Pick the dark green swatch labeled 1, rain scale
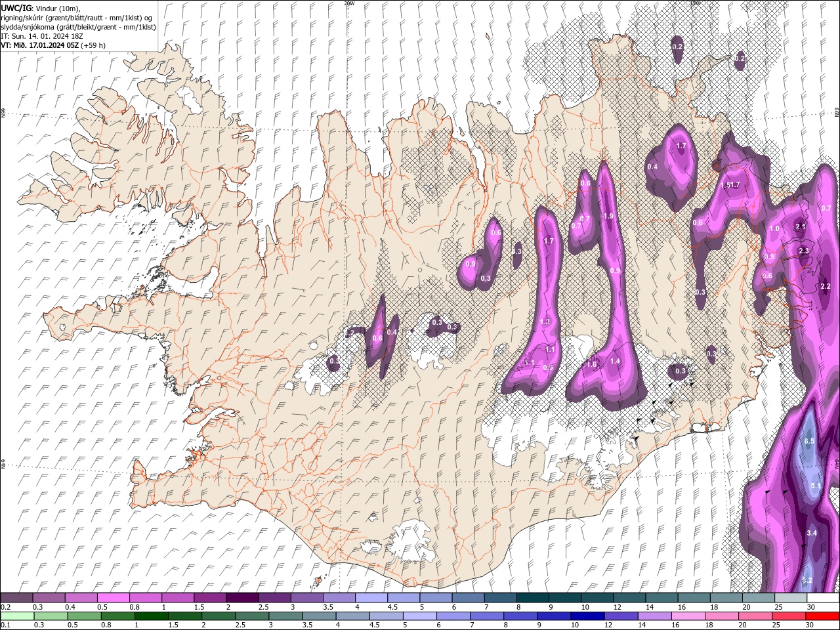Image resolution: width=840 pixels, height=630 pixels. (150, 616)
